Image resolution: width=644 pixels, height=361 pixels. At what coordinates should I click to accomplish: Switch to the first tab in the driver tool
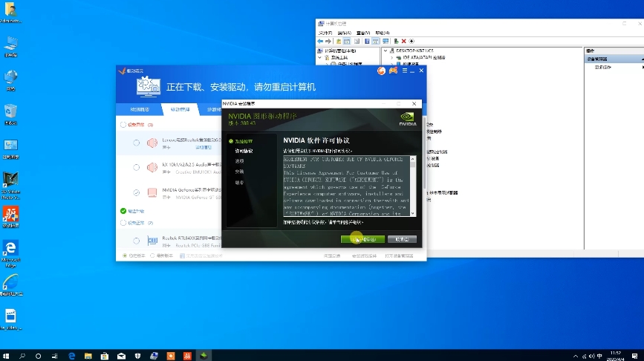pyautogui.click(x=140, y=110)
